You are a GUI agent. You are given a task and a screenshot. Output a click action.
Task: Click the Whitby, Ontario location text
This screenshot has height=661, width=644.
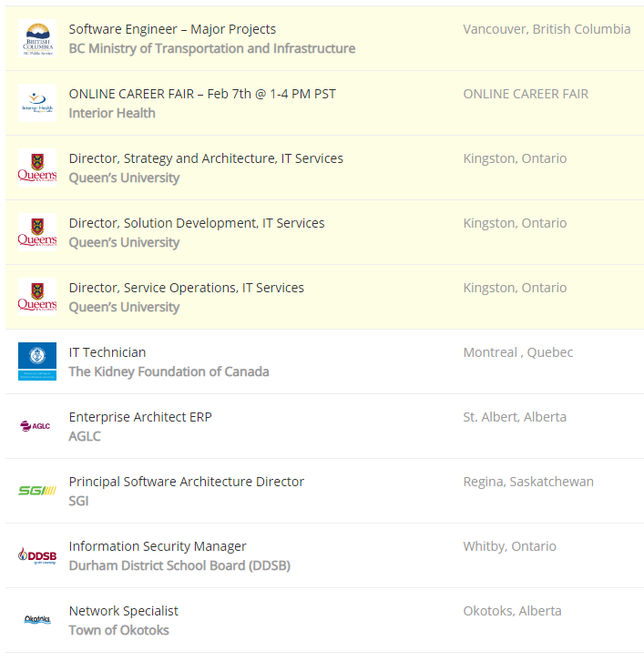coord(509,546)
